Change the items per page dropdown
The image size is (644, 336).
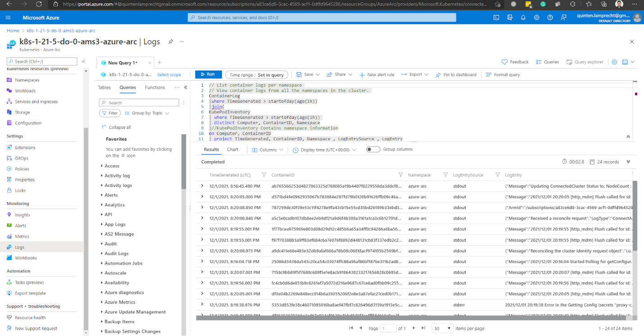(442, 328)
